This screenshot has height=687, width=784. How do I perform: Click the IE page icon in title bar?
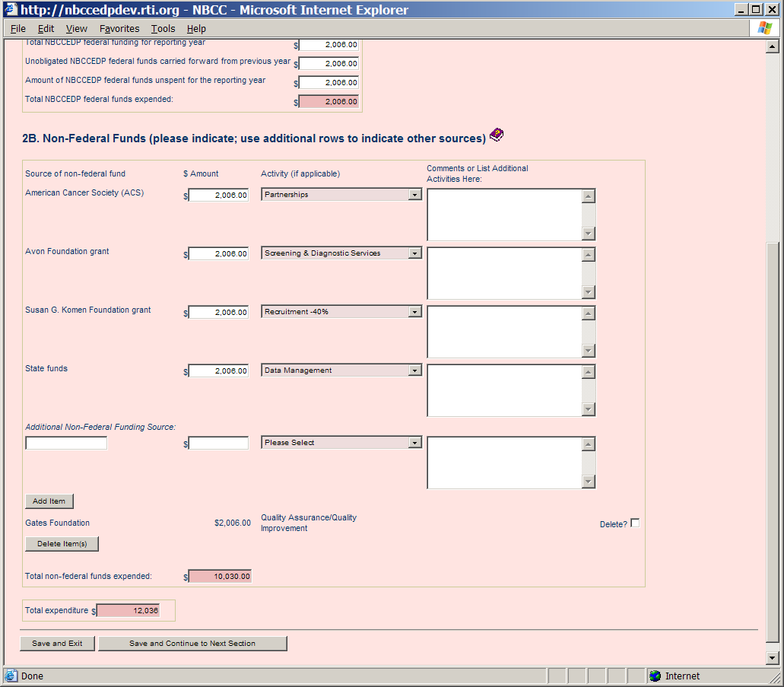pyautogui.click(x=11, y=10)
